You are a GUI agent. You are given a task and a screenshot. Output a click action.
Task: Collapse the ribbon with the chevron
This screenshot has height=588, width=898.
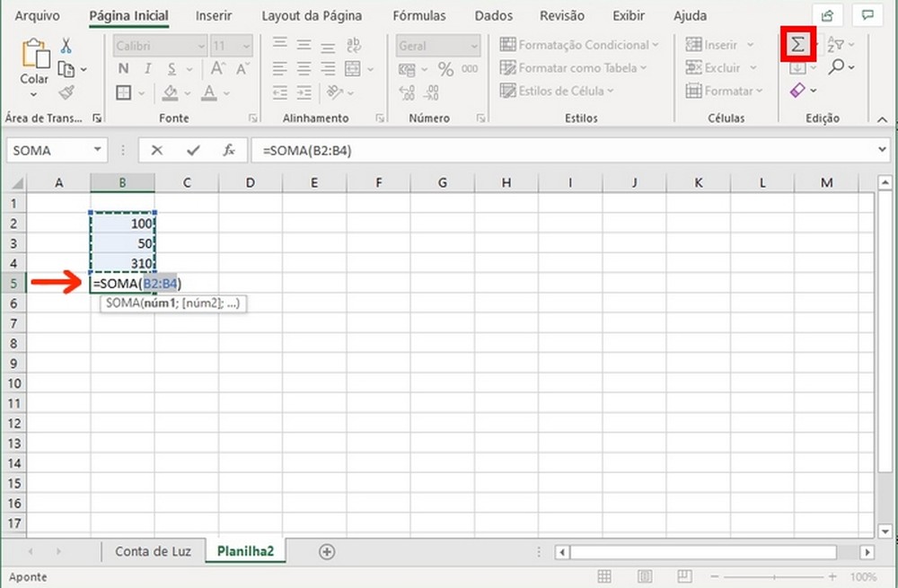[x=883, y=118]
